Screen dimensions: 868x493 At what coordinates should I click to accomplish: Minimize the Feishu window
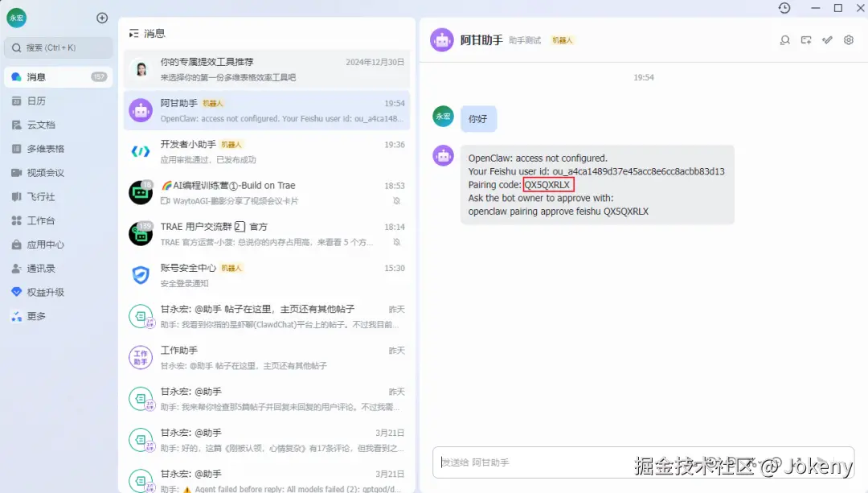coord(815,8)
